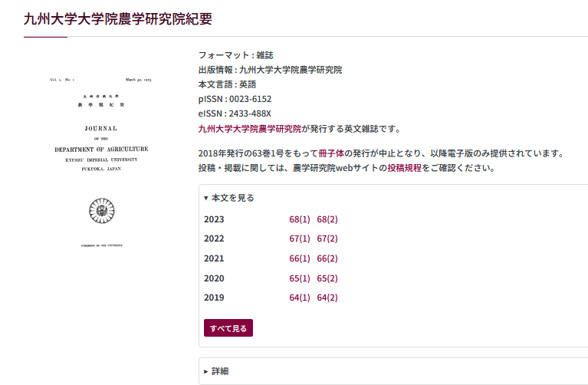Open volume 68(2) from 2023

point(327,219)
